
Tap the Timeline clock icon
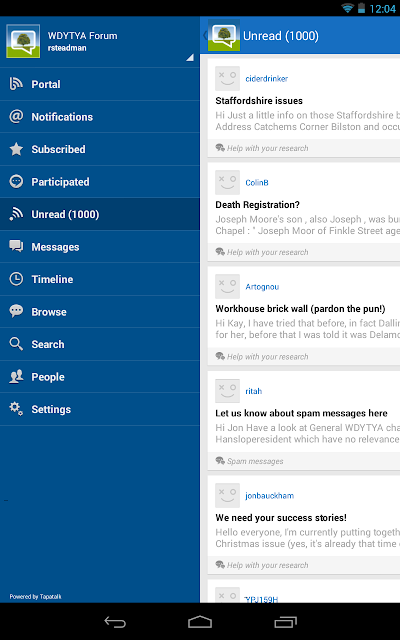click(x=16, y=279)
